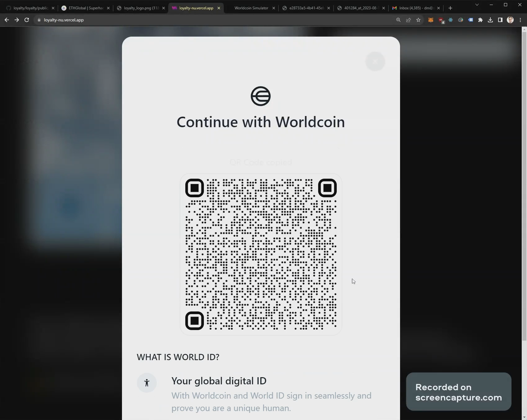View site security lock info
The image size is (527, 420).
click(39, 20)
